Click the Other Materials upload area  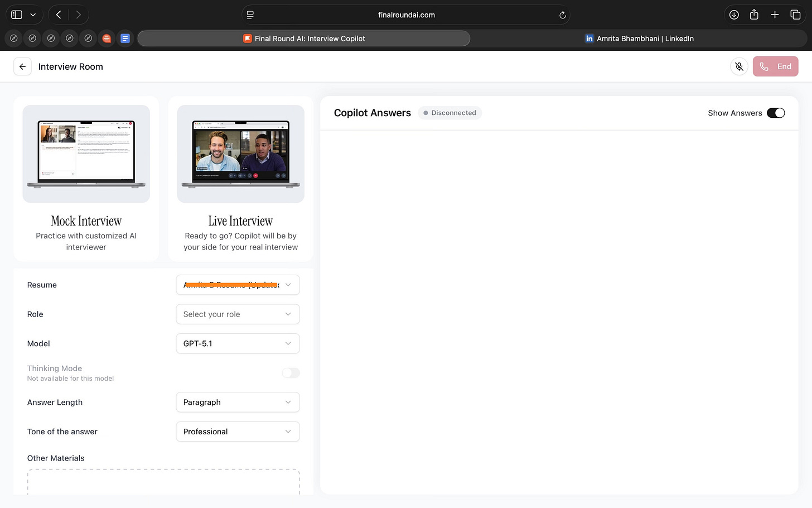coord(163,482)
